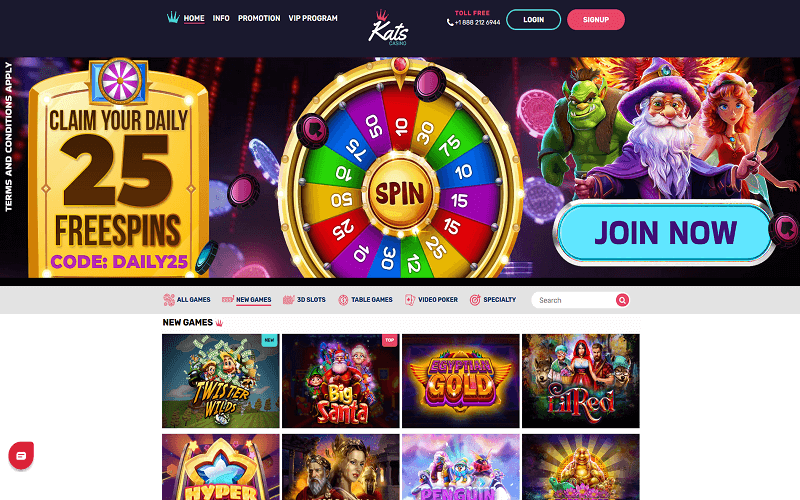
Task: Click the golden Spin wheel center
Action: (x=400, y=193)
